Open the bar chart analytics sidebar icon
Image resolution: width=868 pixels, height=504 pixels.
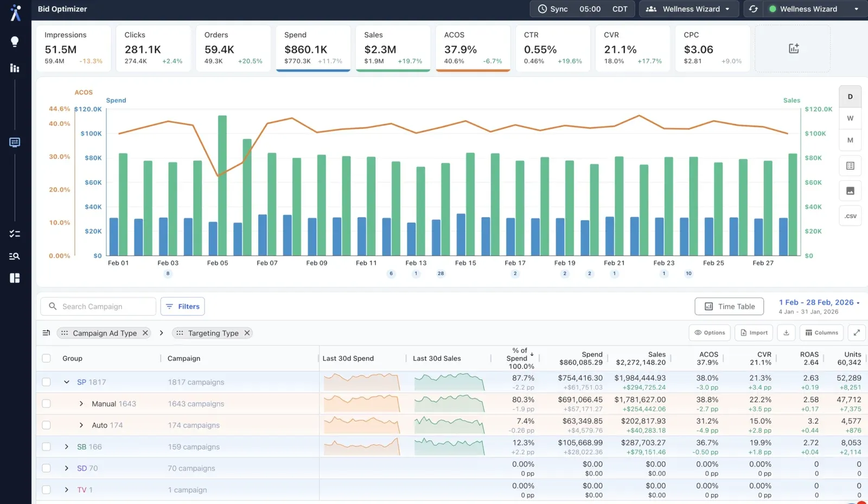click(x=15, y=68)
